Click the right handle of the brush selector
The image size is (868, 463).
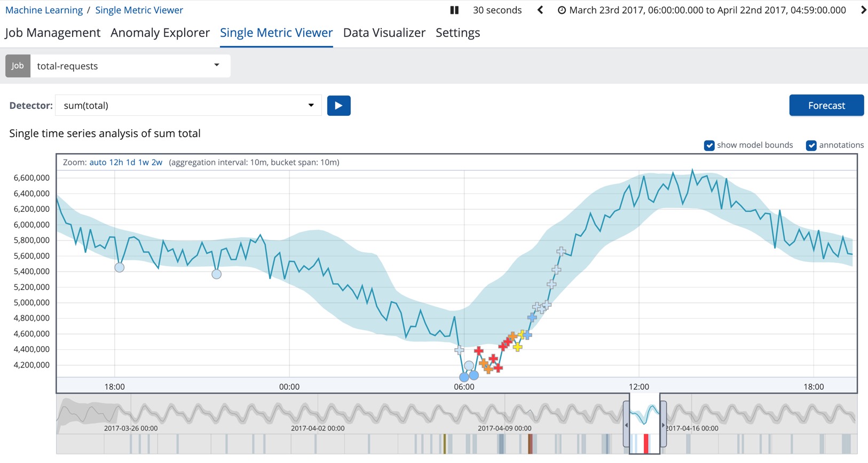[x=663, y=425]
